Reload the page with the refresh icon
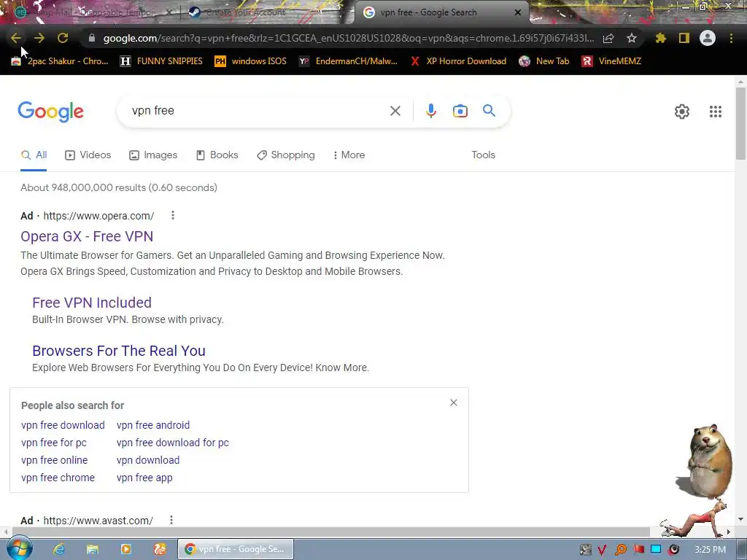The image size is (747, 560). [63, 38]
